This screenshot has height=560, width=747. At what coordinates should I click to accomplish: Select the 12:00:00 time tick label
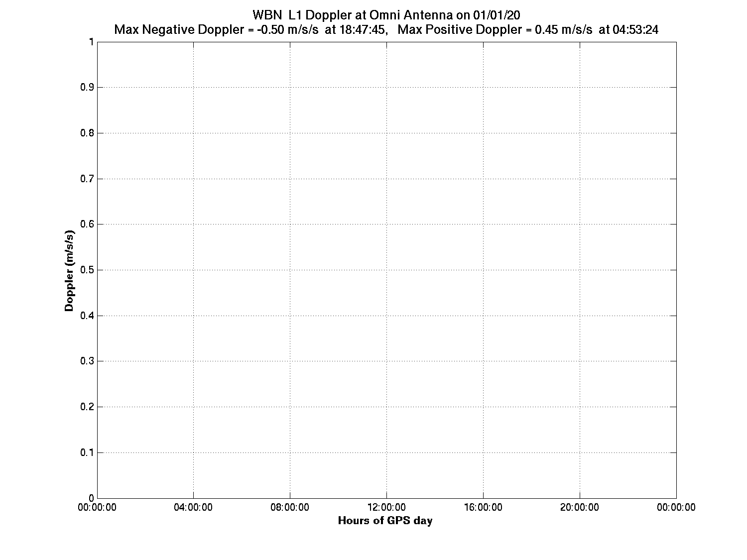386,507
